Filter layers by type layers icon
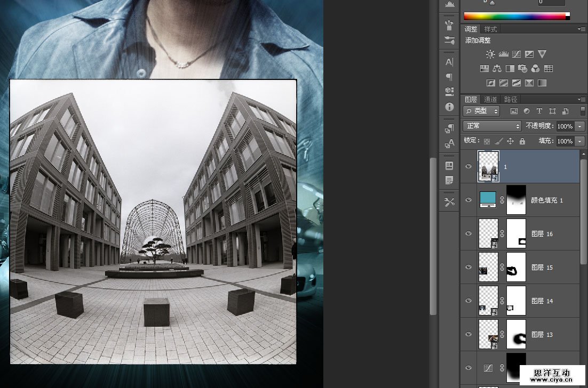The height and width of the screenshot is (388, 588). [x=539, y=111]
